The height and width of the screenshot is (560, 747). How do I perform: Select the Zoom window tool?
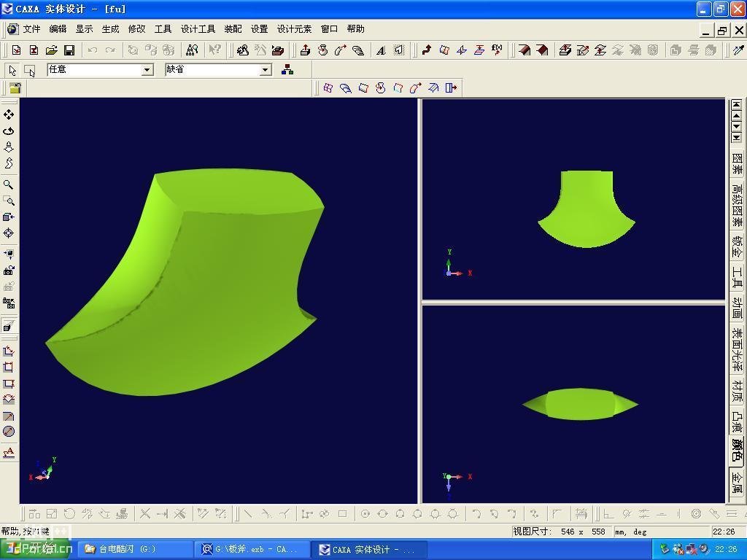point(9,201)
